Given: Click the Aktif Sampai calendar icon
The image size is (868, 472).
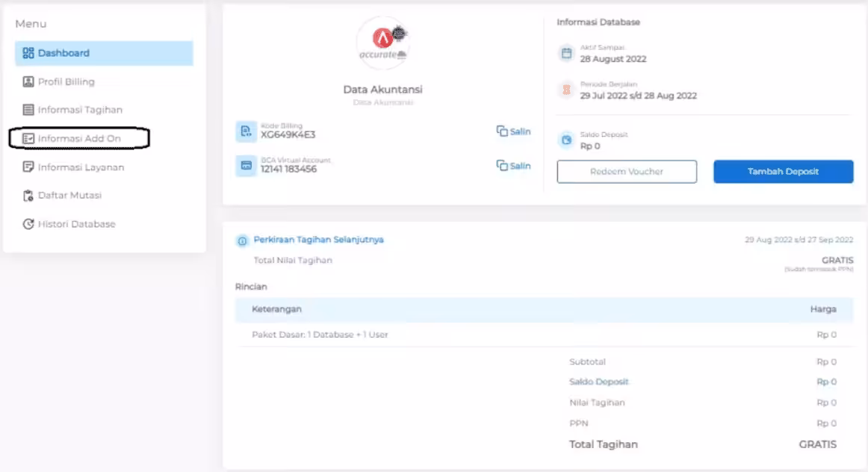Looking at the screenshot, I should 566,54.
